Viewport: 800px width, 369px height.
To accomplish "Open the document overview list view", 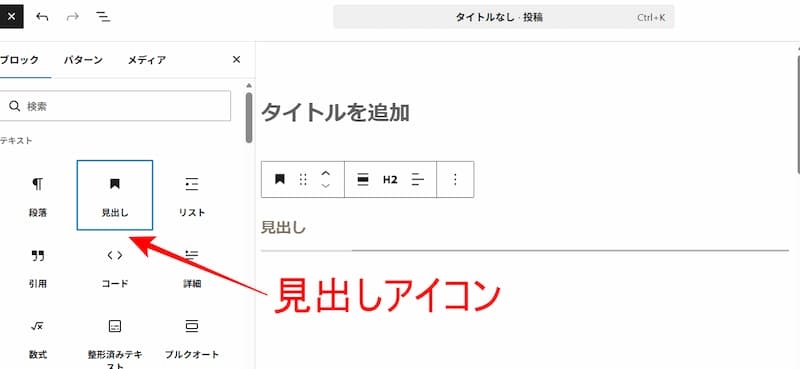I will click(104, 17).
